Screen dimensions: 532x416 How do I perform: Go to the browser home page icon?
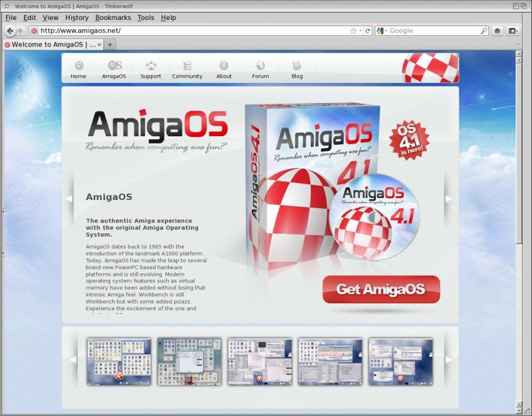pyautogui.click(x=497, y=31)
